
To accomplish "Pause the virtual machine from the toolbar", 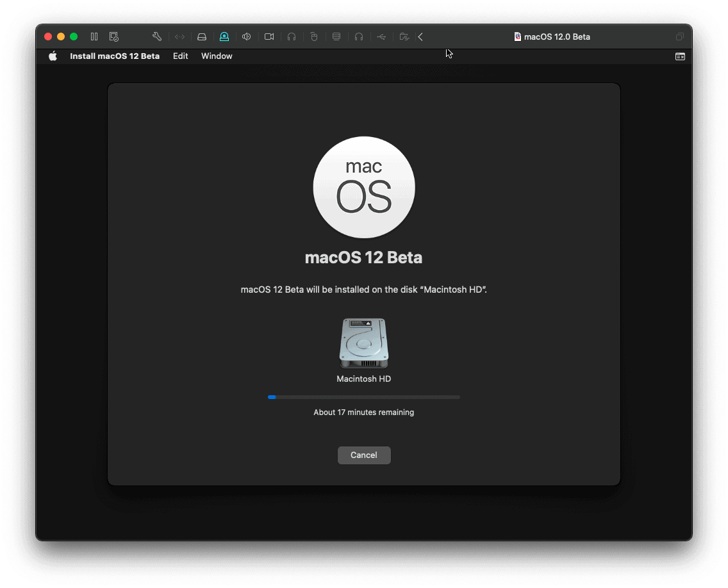I will pyautogui.click(x=94, y=37).
